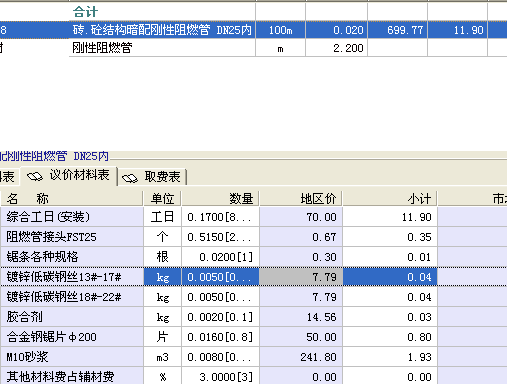Image resolution: width=507 pixels, height=384 pixels.
Task: Click the 50.00 price of 合金钢锯片
Action: (301, 337)
